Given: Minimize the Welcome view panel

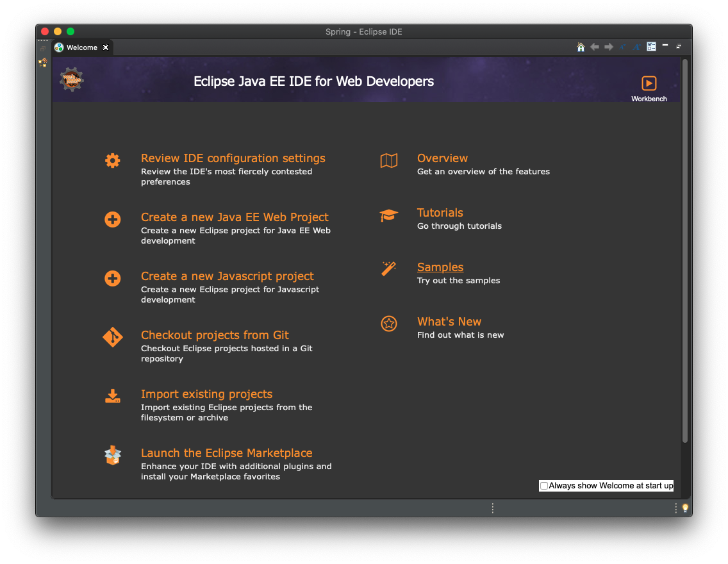Looking at the screenshot, I should point(665,46).
